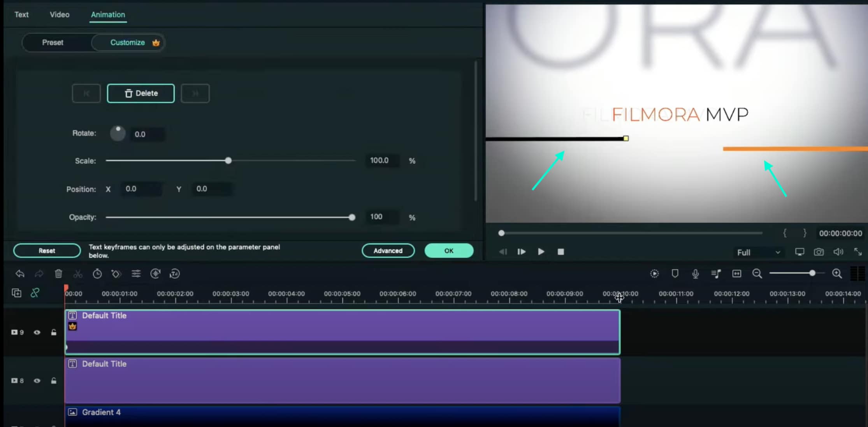
Task: Enable lock toggle on Default Title layer
Action: click(x=53, y=332)
